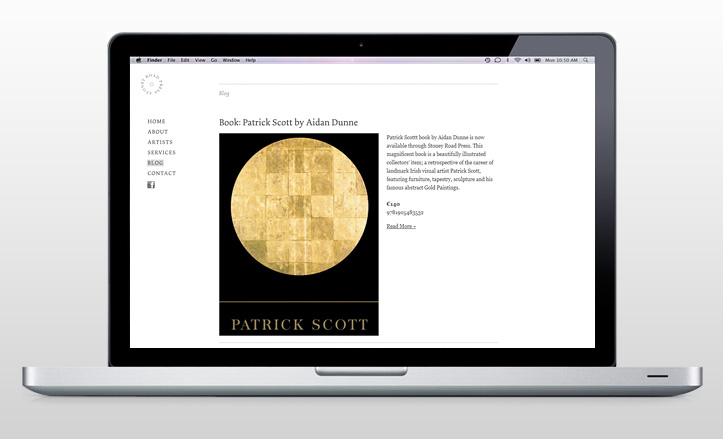Click the battery status icon
This screenshot has width=723, height=439.
tap(537, 60)
